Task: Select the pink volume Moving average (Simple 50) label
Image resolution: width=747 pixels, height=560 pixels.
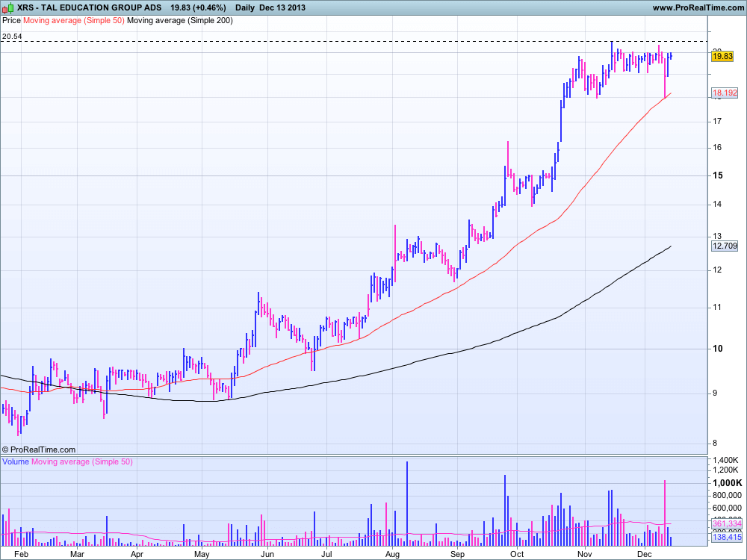Action: [82, 461]
